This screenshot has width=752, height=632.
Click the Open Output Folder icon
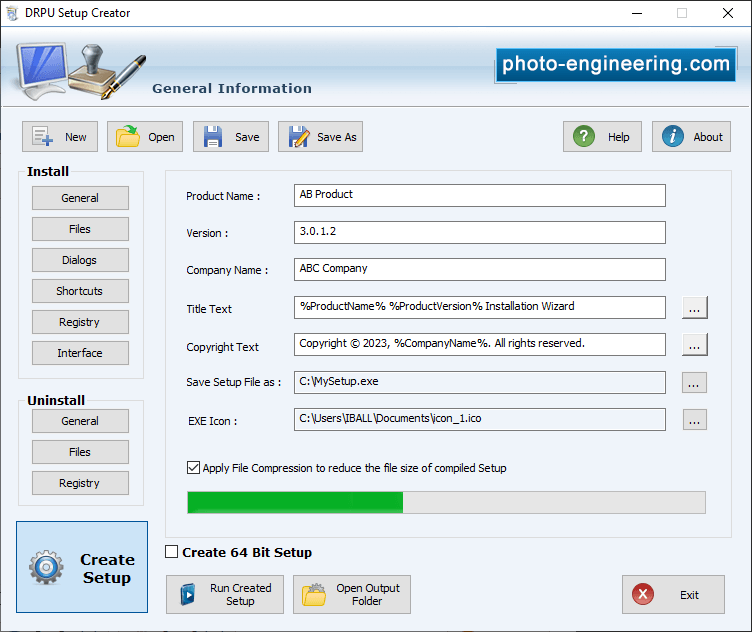(x=314, y=595)
